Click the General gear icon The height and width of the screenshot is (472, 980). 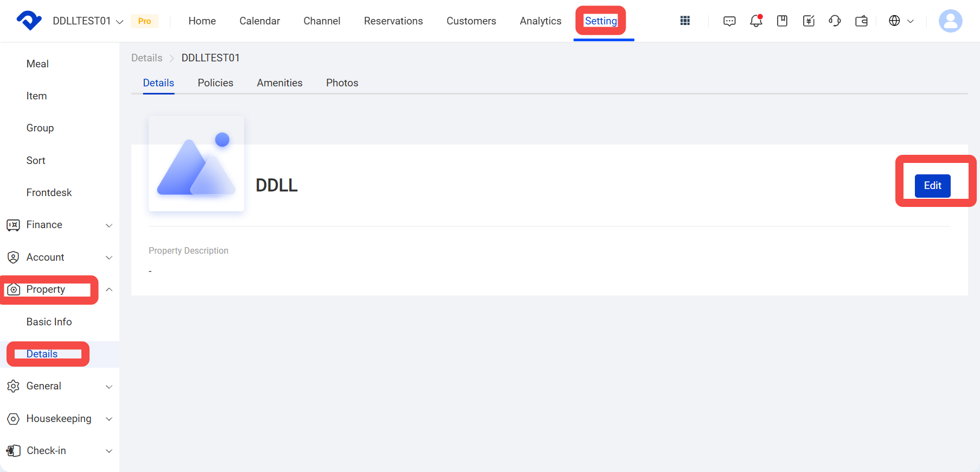[x=13, y=386]
